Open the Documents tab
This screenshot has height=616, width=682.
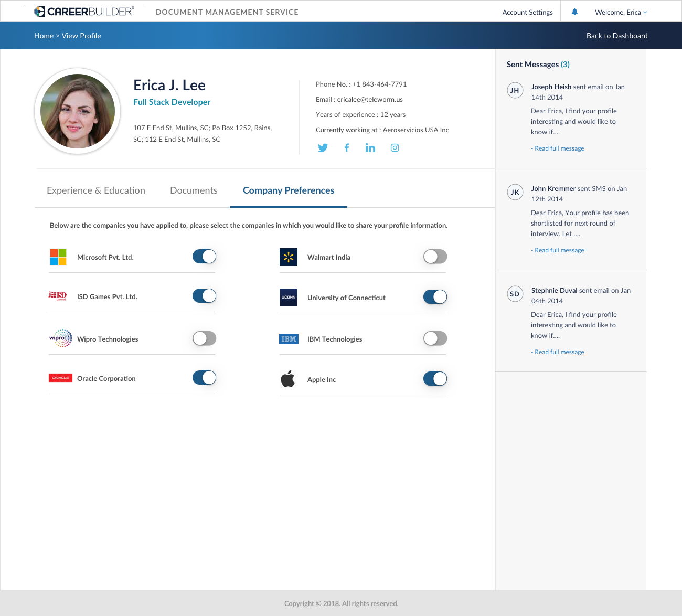[x=194, y=190]
